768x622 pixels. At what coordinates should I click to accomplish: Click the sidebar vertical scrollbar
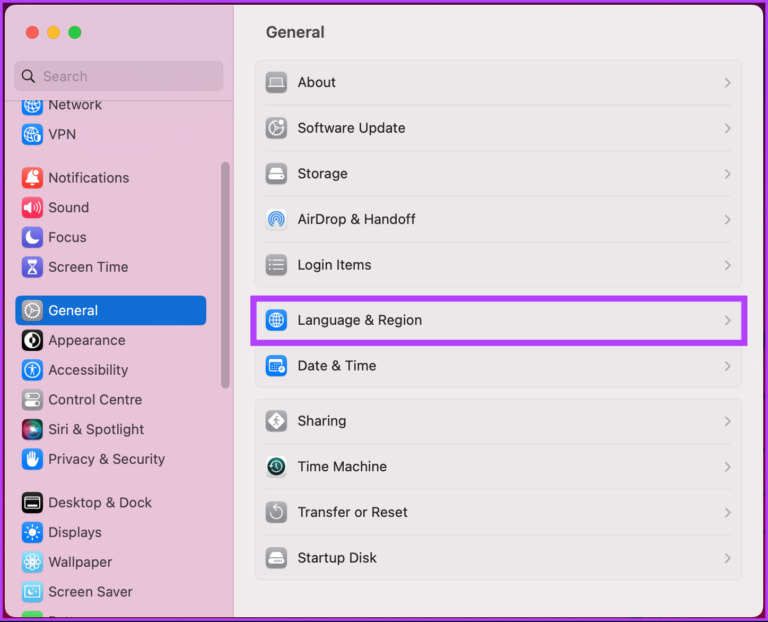[x=225, y=275]
